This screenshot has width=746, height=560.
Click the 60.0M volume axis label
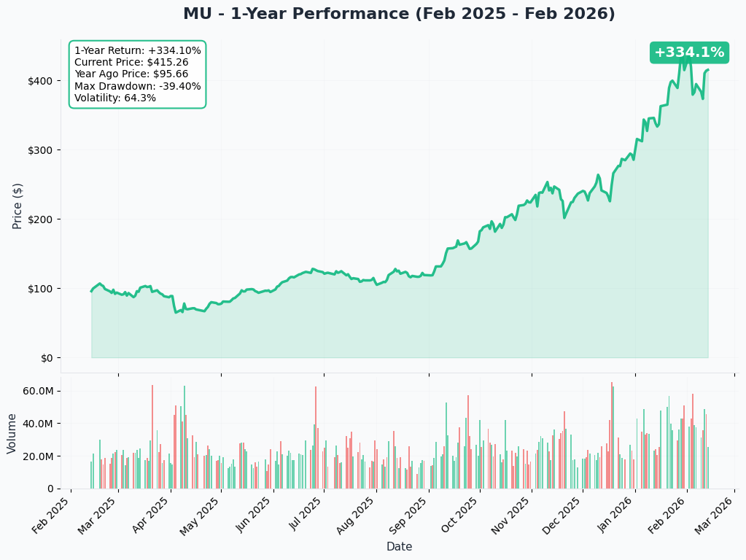pyautogui.click(x=39, y=391)
